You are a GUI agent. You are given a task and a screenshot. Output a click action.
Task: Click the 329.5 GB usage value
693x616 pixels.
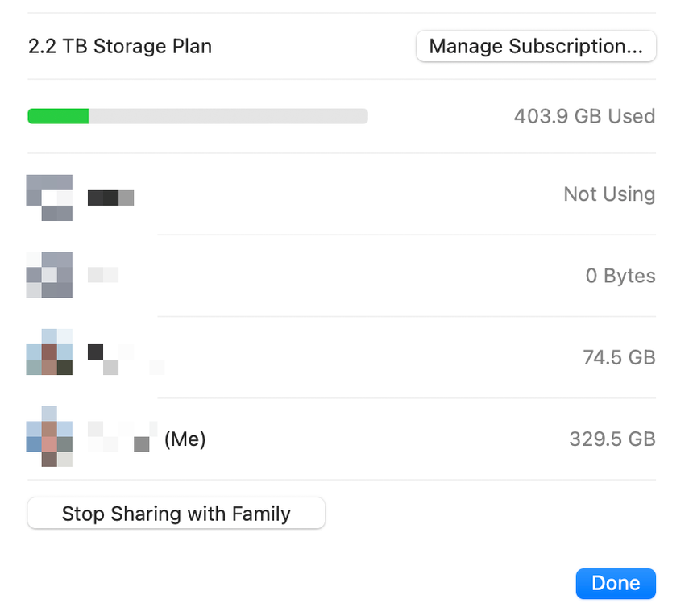[612, 439]
